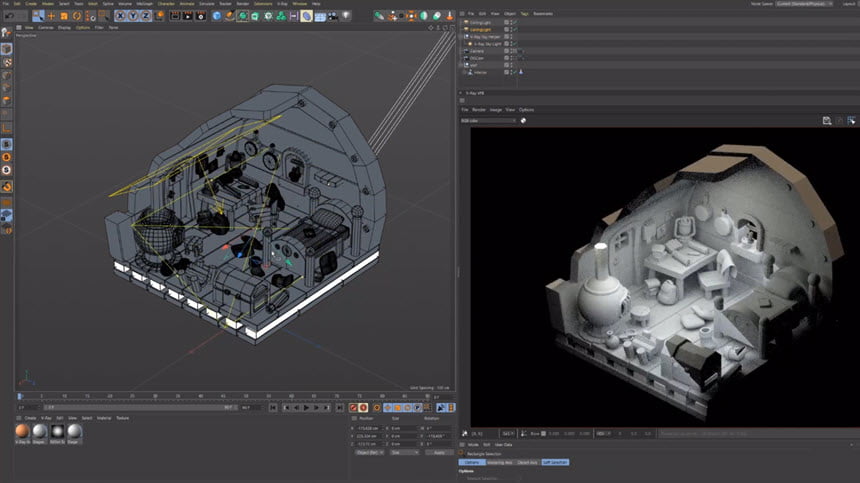This screenshot has height=483, width=860.
Task: Click the Make Editable icon in left palette
Action: tap(6, 32)
